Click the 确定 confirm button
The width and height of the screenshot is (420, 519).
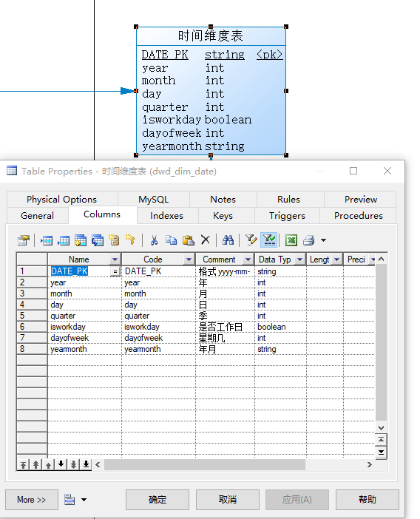(157, 500)
